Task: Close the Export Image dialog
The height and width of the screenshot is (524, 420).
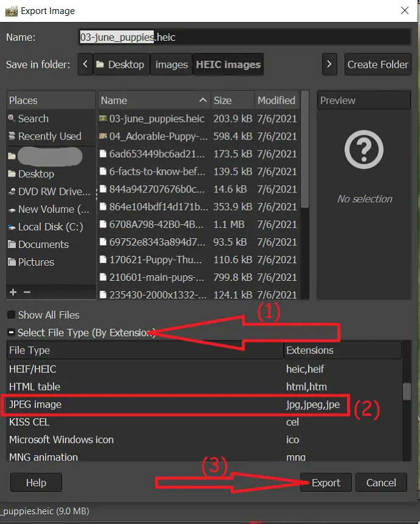Action: 405,11
